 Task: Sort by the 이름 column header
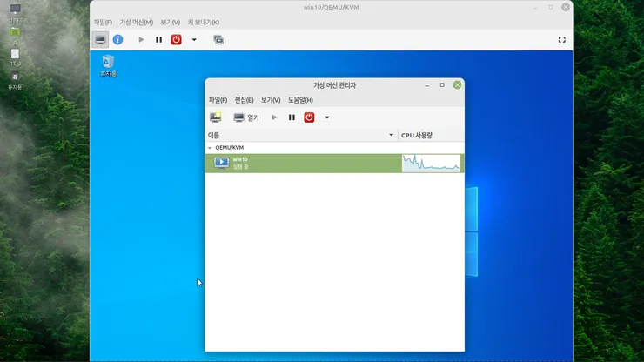coord(301,135)
